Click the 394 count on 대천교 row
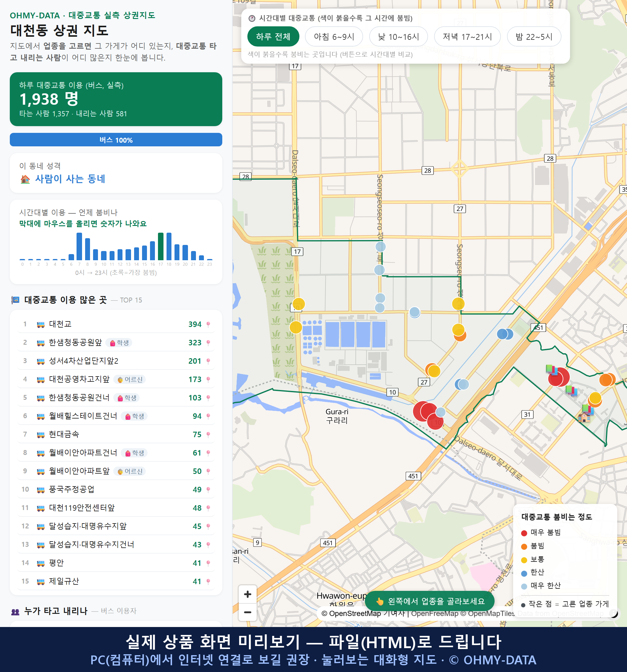Viewport: 627px width, 672px height. click(195, 325)
